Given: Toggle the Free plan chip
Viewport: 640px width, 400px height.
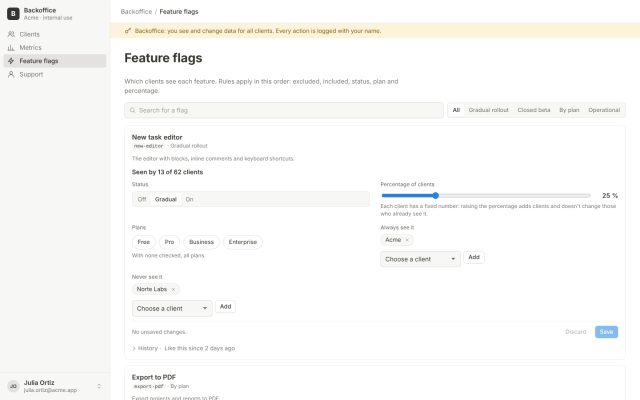Looking at the screenshot, I should (x=143, y=242).
